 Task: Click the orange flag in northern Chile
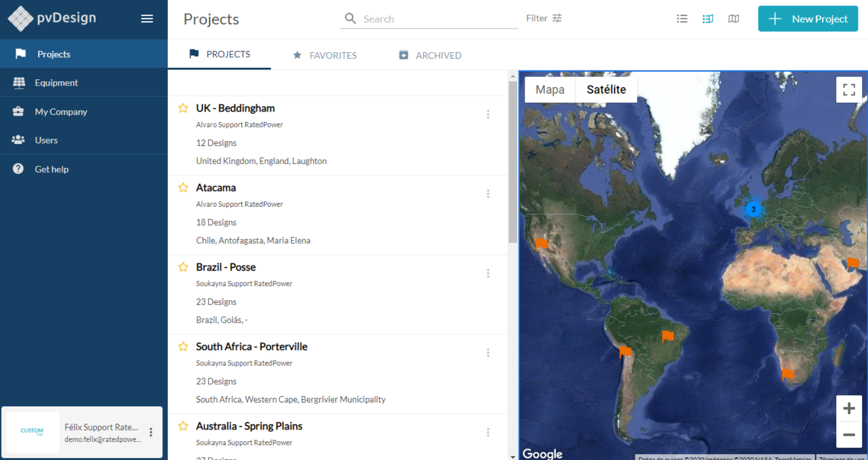(625, 352)
